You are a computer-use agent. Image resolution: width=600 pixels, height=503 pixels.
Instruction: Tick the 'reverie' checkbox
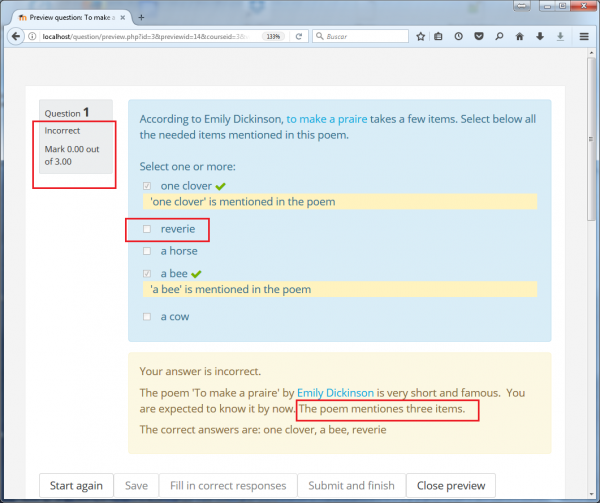pyautogui.click(x=147, y=229)
